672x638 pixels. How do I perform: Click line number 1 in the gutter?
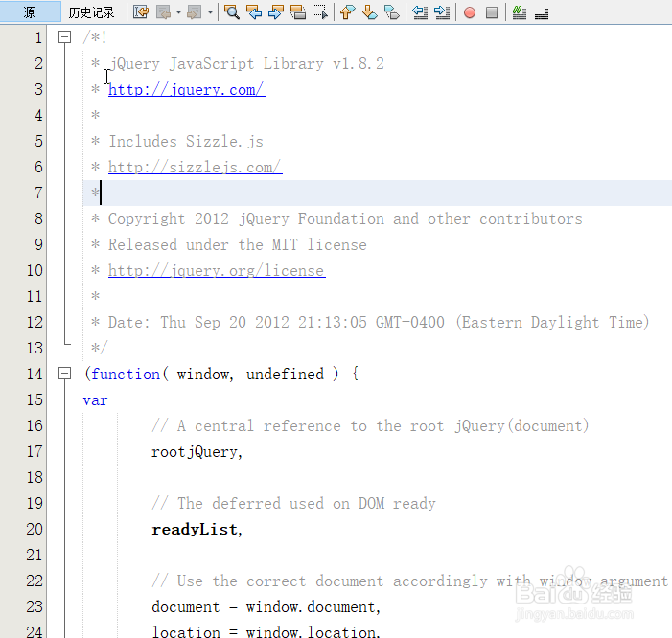(38, 37)
